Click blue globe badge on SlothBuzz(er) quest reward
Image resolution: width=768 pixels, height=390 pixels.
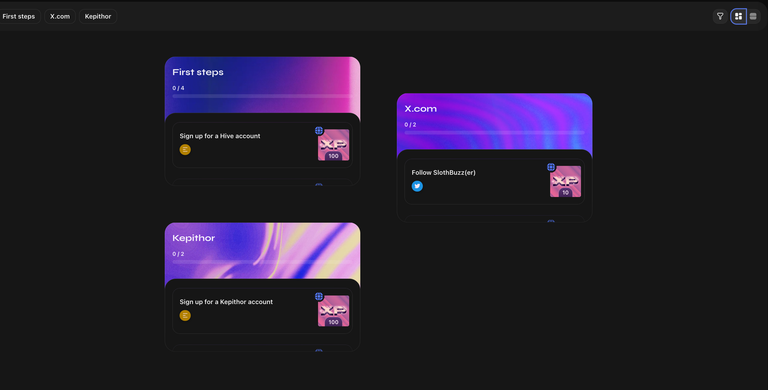(x=551, y=167)
